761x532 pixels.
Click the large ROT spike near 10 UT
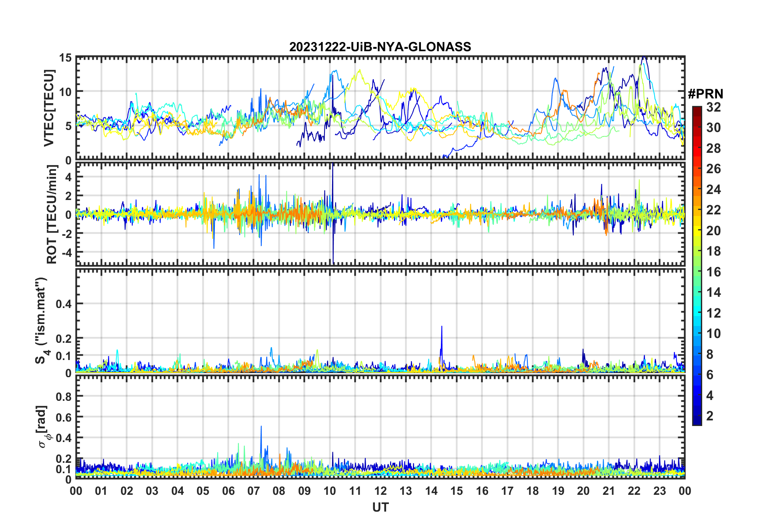[333, 214]
